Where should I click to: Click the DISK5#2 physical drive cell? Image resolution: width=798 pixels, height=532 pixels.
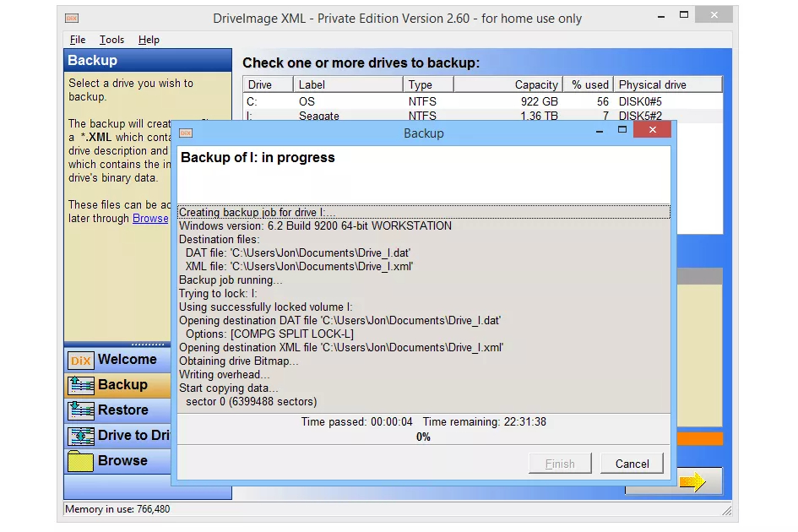point(640,116)
